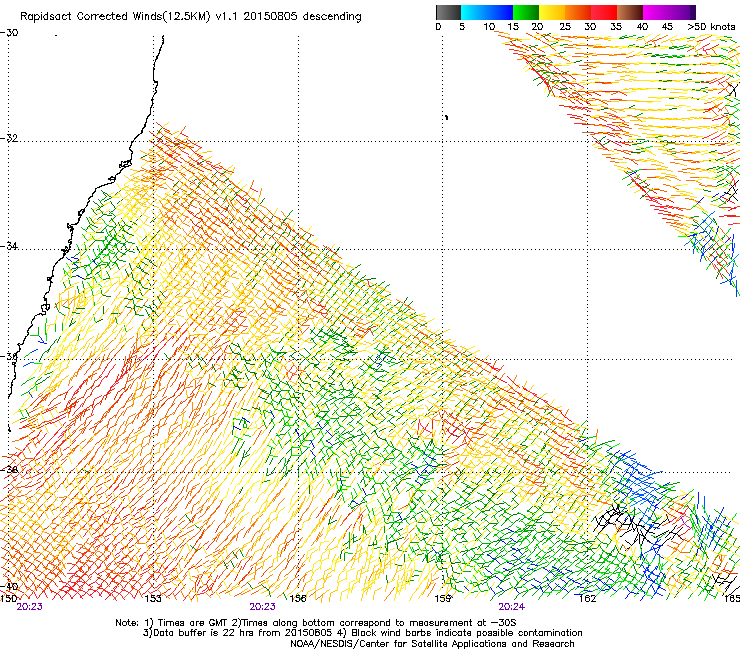
Task: Click the '156' longitude label
Action: click(298, 598)
